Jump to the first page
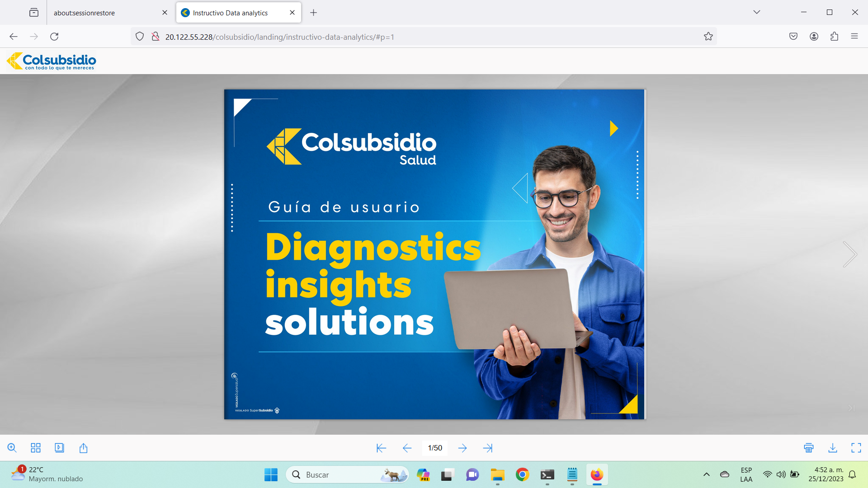 pyautogui.click(x=381, y=448)
